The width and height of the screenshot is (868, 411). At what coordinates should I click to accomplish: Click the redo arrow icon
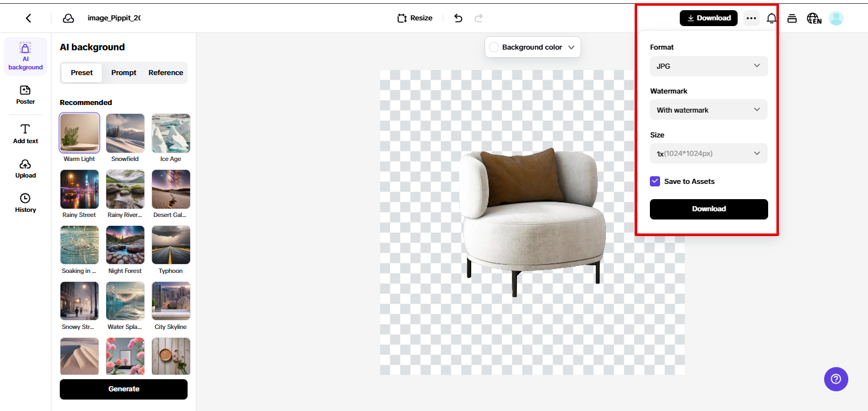pyautogui.click(x=479, y=18)
